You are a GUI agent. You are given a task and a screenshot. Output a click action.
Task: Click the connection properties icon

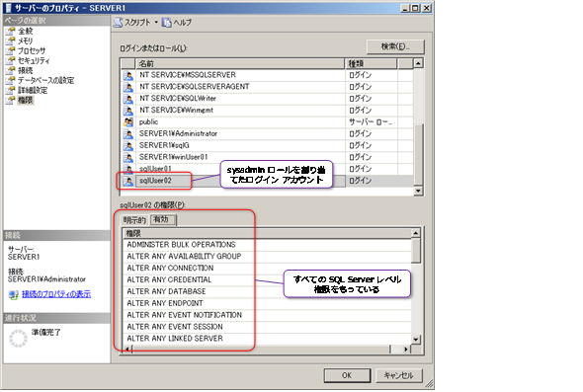pyautogui.click(x=14, y=295)
